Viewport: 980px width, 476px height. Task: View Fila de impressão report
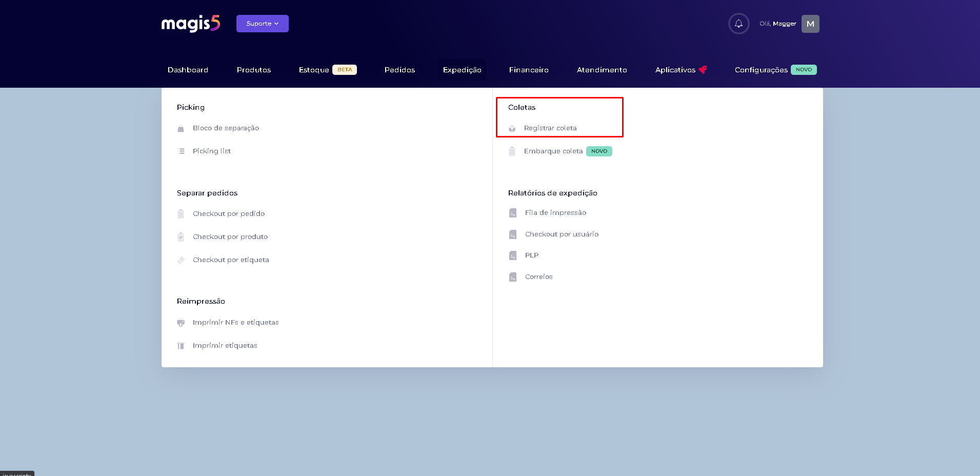tap(555, 213)
